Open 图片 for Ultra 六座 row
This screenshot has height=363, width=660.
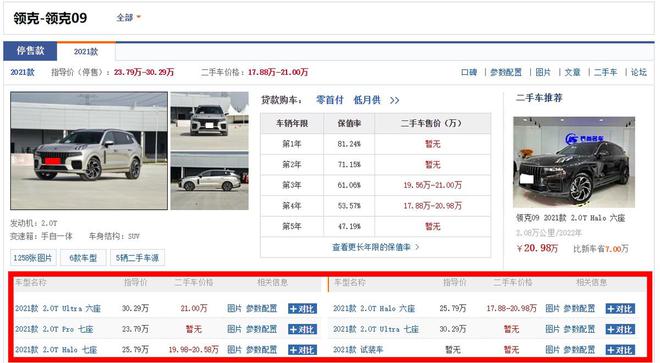pyautogui.click(x=234, y=309)
